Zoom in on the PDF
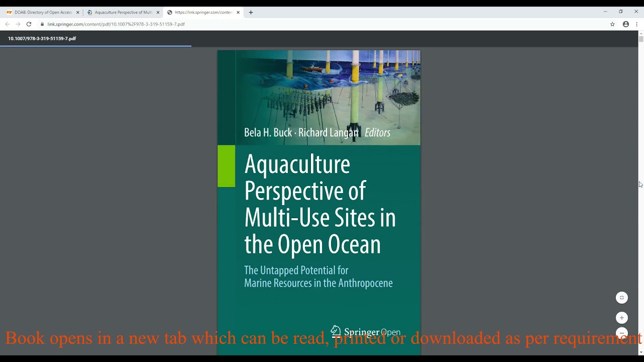The image size is (644, 362). pos(622,318)
